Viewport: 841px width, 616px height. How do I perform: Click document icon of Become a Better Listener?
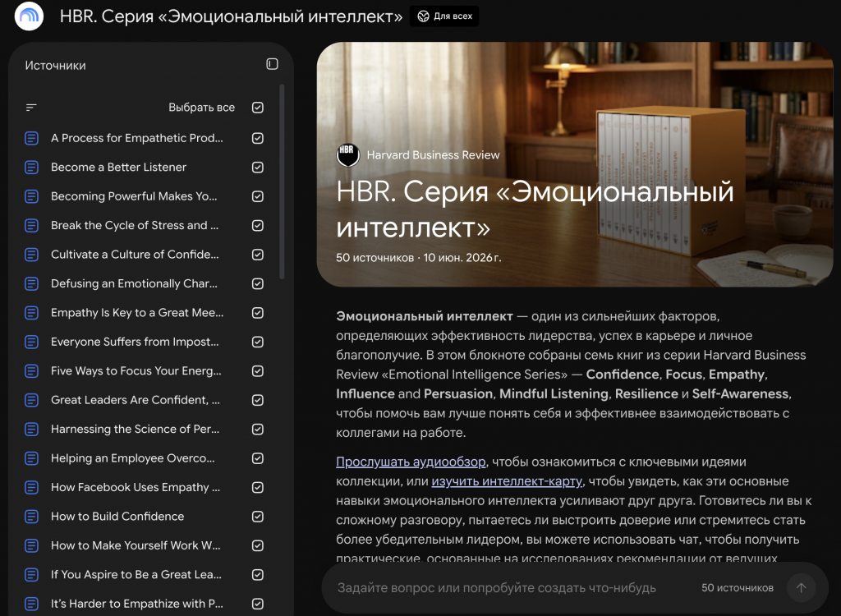coord(32,167)
